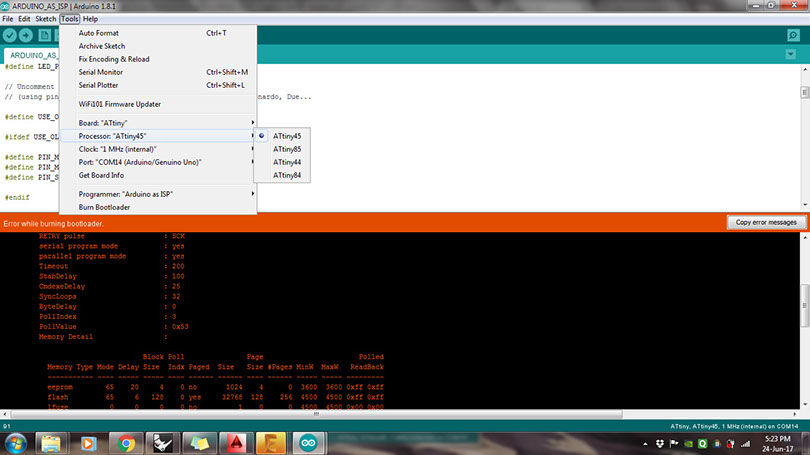Select the ATtiny84 processor option
Image resolution: width=810 pixels, height=455 pixels.
[282, 175]
